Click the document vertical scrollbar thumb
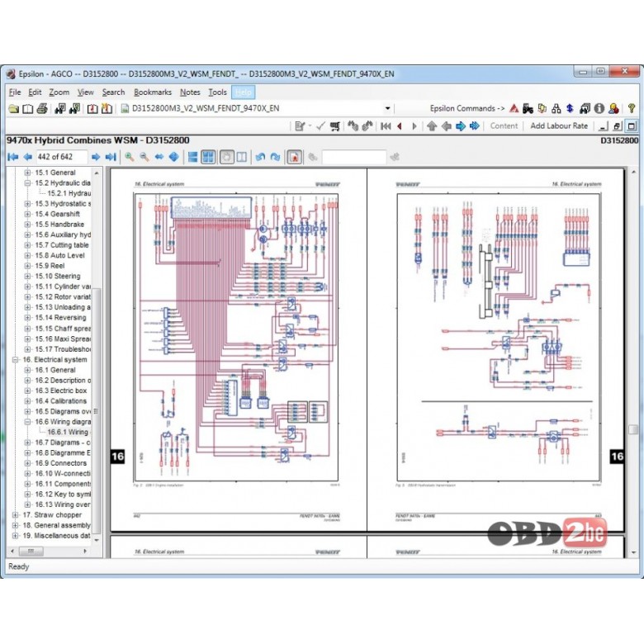644x644 pixels. click(x=633, y=429)
